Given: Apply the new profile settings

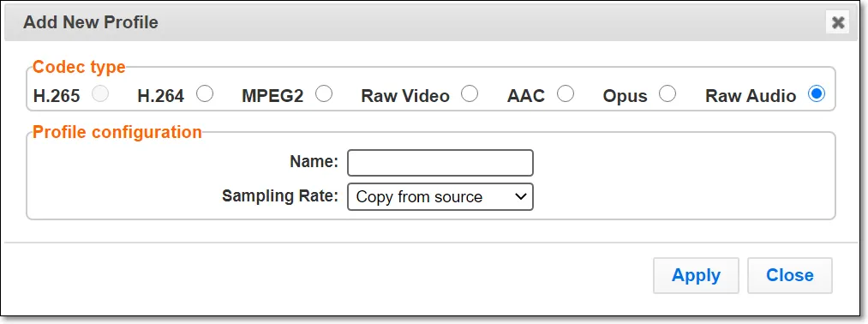Looking at the screenshot, I should tap(696, 275).
